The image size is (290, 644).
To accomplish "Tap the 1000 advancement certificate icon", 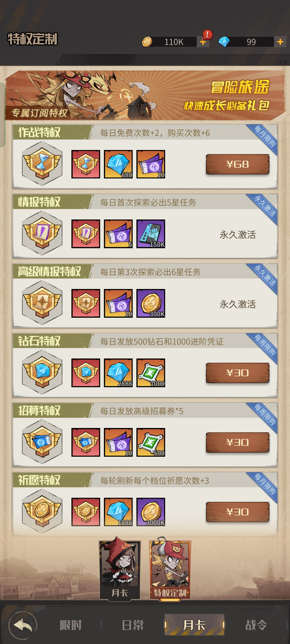I will click(151, 373).
